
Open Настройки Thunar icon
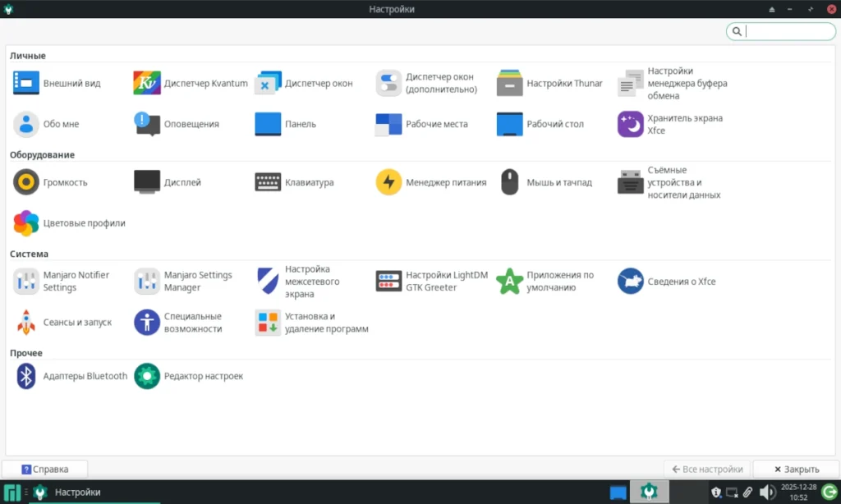coord(509,83)
